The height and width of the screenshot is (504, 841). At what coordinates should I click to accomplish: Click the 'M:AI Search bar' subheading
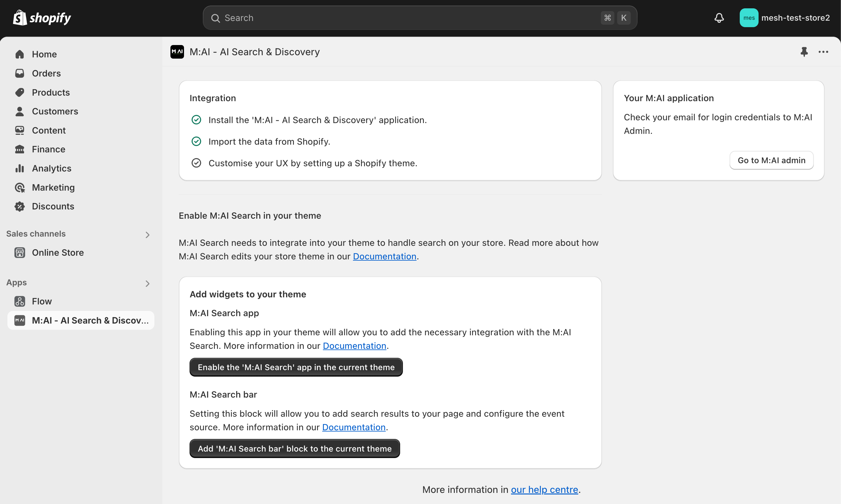pyautogui.click(x=223, y=395)
